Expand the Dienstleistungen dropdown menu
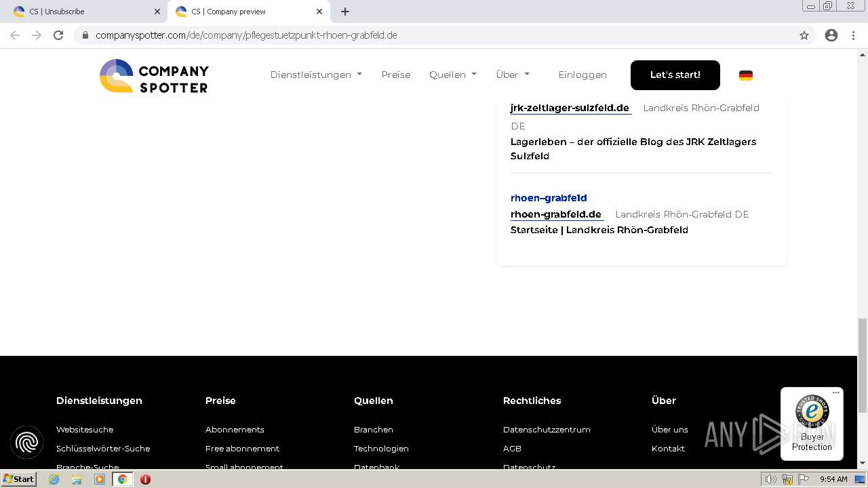868x488 pixels. click(316, 75)
